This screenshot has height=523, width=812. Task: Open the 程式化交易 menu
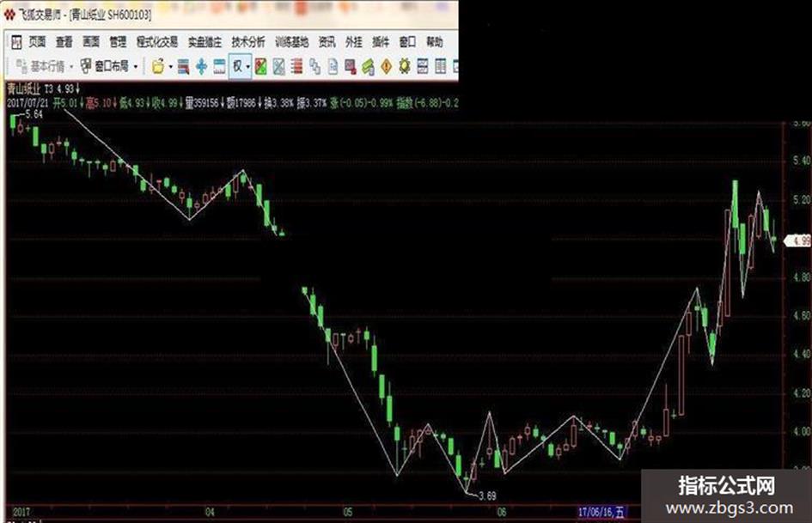(x=157, y=42)
